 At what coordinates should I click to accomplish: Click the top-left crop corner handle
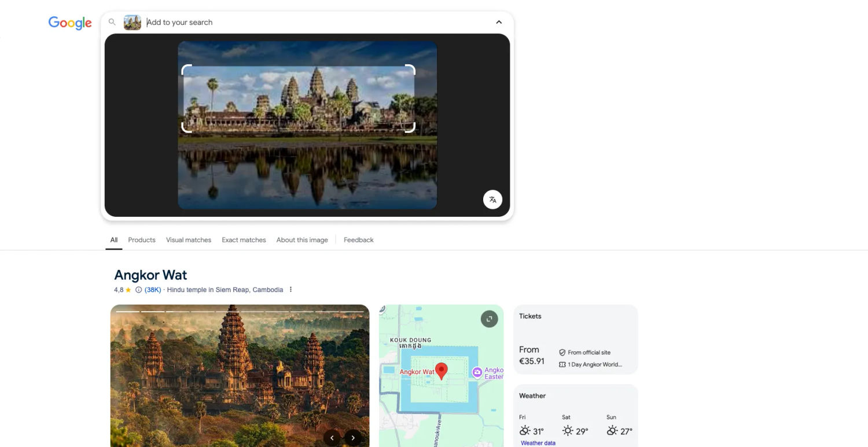point(186,69)
